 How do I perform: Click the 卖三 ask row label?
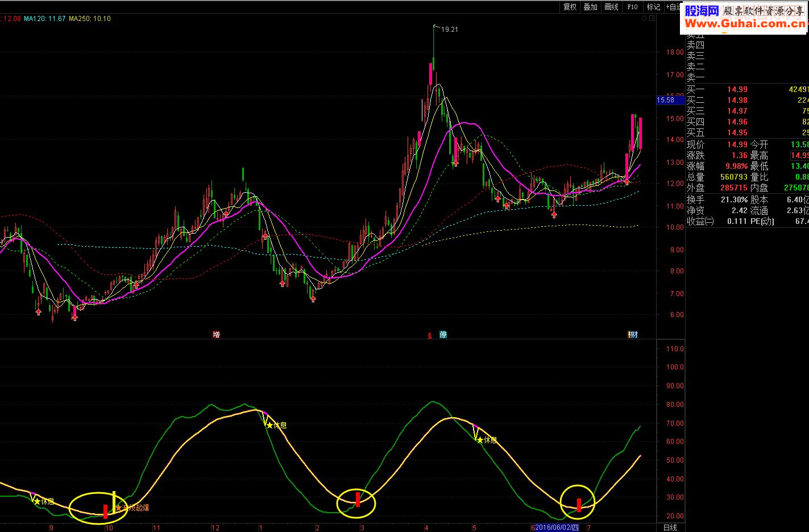click(695, 56)
